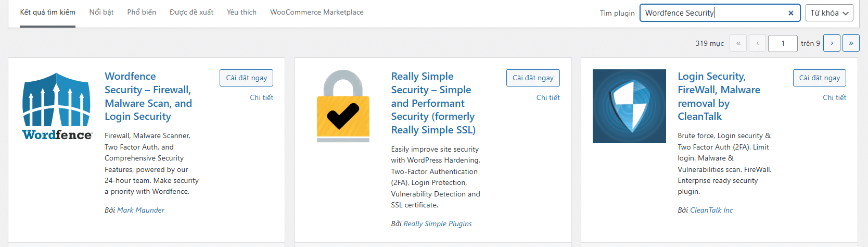Image resolution: width=868 pixels, height=247 pixels.
Task: Open the Từ khóa search type dropdown
Action: point(829,13)
